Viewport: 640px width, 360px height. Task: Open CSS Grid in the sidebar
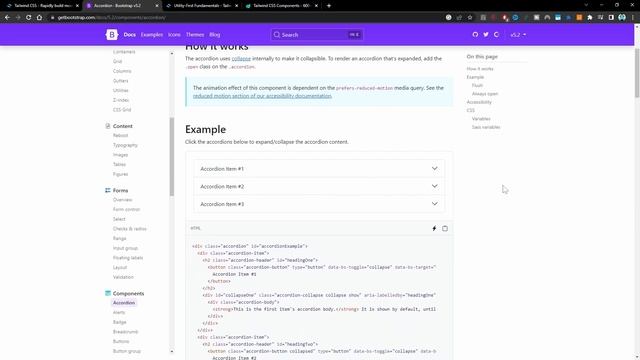coord(122,110)
